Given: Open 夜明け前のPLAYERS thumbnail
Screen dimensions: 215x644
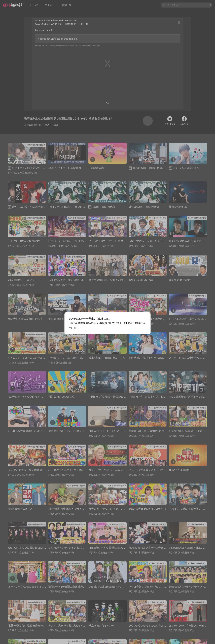Looking at the screenshot, I should point(188,227).
